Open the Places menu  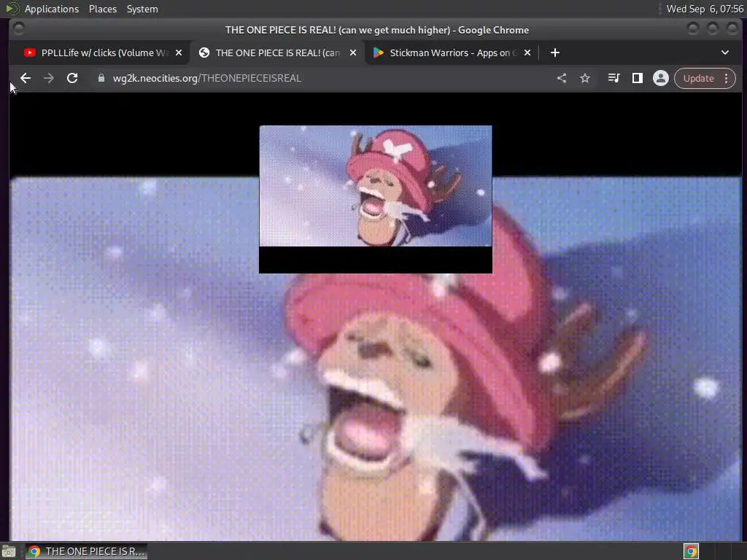pos(102,9)
